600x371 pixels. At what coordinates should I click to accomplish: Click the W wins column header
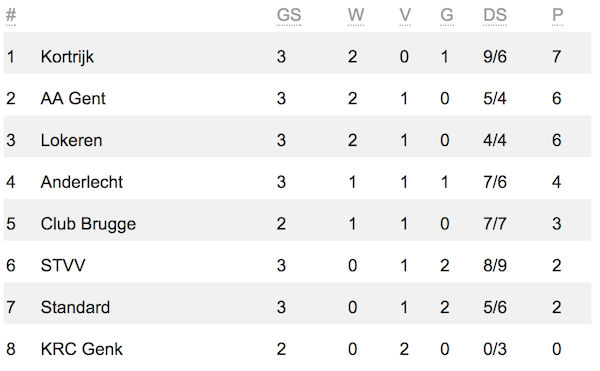355,15
